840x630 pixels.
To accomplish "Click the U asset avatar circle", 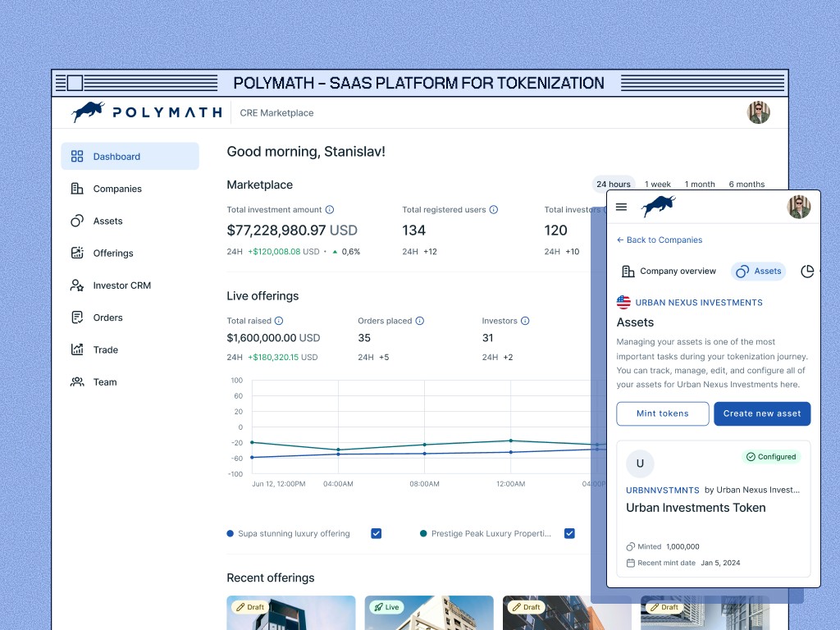I will (640, 463).
